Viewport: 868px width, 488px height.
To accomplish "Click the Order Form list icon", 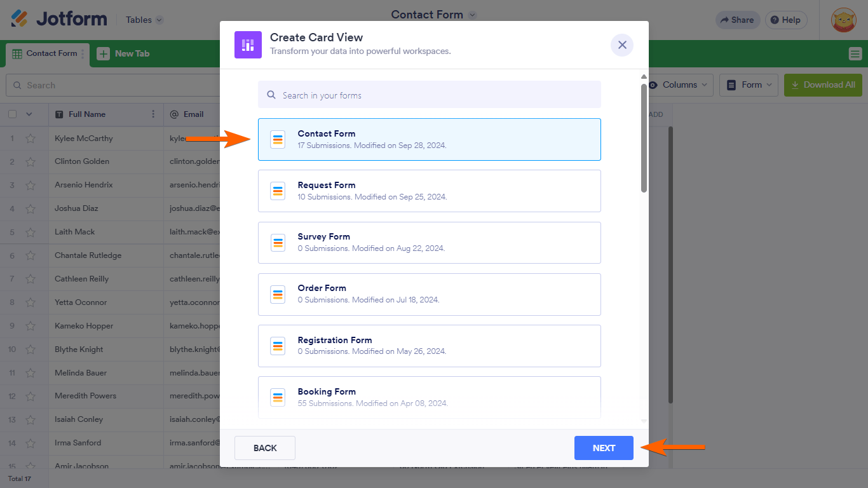I will click(278, 294).
